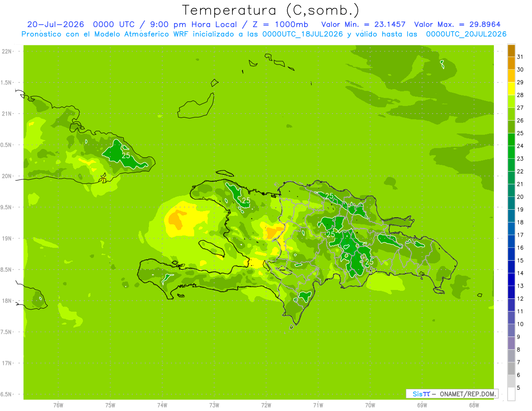This screenshot has height=411, width=532.
Task: Click the "28" value on the color scale
Action: coord(520,95)
